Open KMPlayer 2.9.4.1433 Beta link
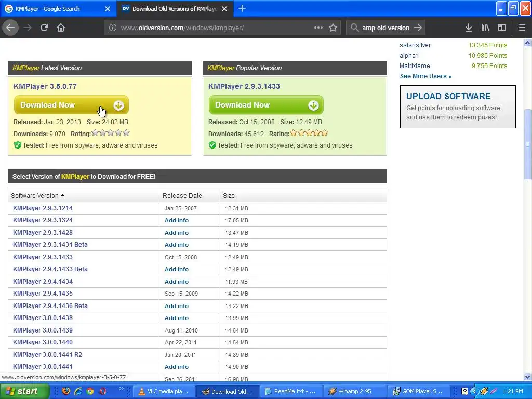Screen dimensions: 532x399 tap(50, 269)
